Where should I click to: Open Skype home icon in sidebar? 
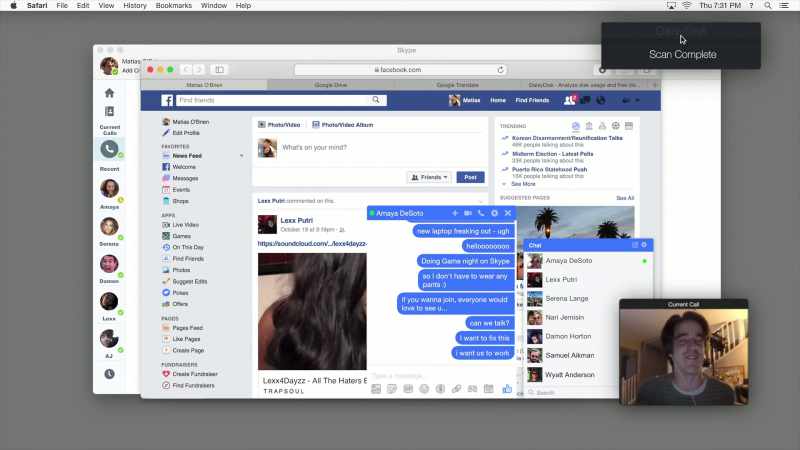pos(109,93)
